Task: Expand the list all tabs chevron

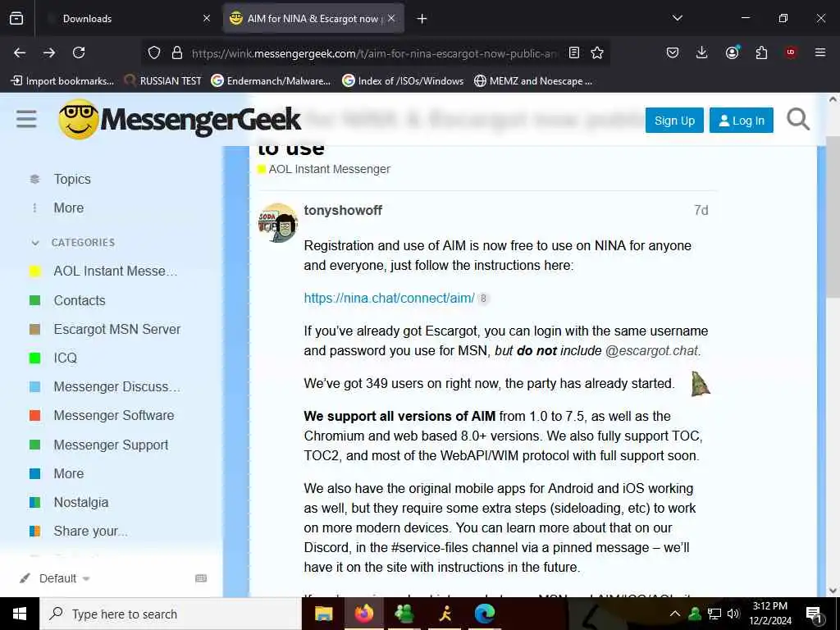Action: coord(677,18)
